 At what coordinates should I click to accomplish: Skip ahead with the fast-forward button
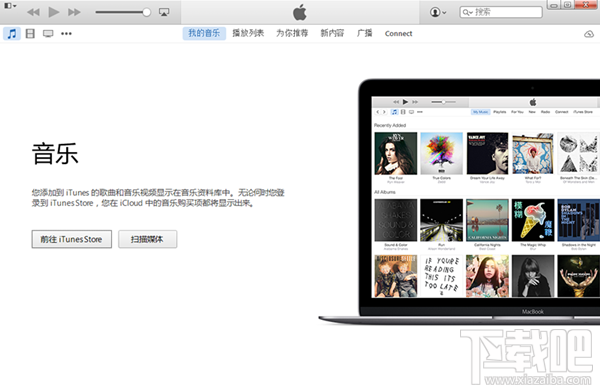point(74,12)
